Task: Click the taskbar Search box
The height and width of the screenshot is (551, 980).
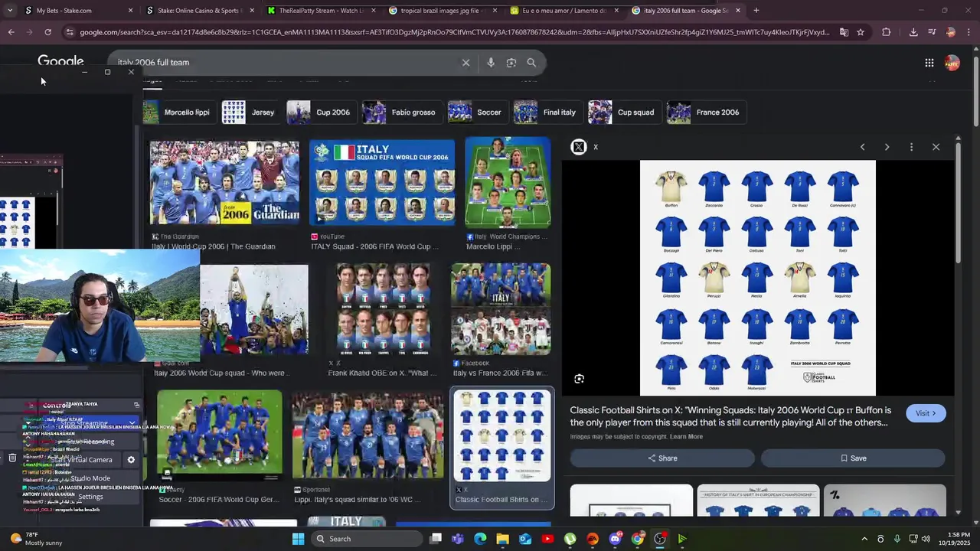Action: [x=367, y=539]
